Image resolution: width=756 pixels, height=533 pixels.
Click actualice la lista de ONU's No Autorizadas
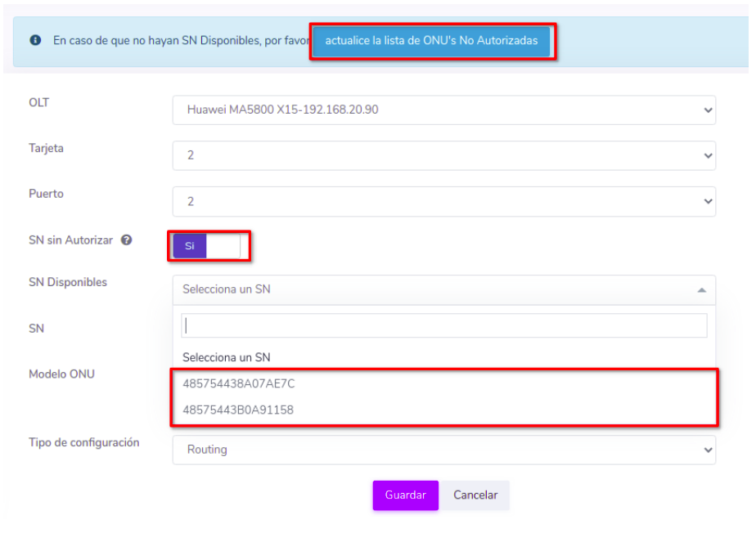click(431, 40)
